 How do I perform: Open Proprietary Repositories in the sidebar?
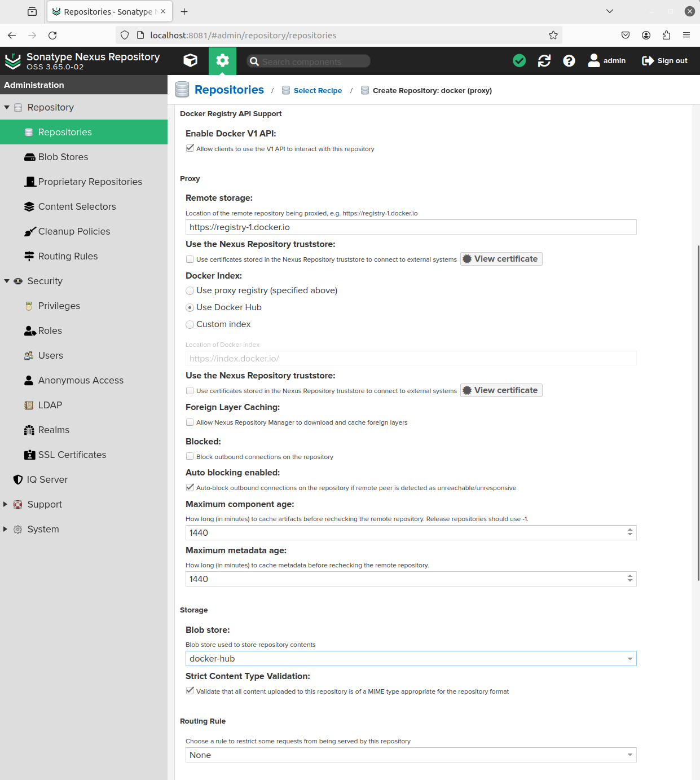pyautogui.click(x=83, y=182)
